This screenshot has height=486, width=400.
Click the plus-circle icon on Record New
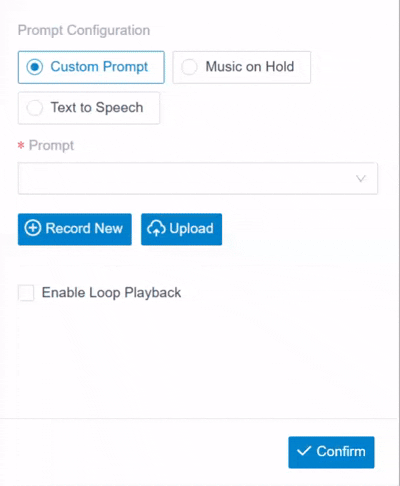tap(33, 228)
